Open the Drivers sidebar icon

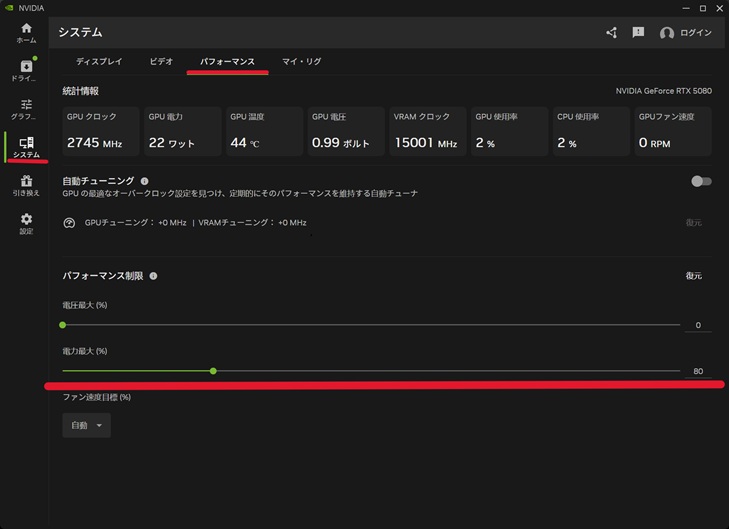[26, 70]
